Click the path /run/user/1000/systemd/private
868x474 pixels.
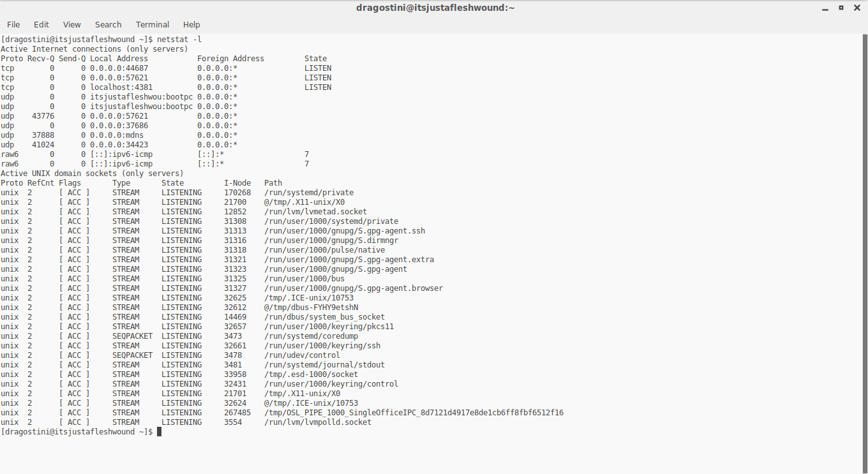click(331, 221)
